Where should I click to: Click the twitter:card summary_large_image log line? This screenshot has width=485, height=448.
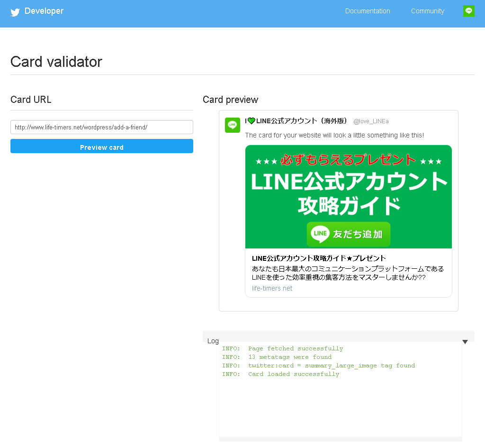click(x=318, y=366)
